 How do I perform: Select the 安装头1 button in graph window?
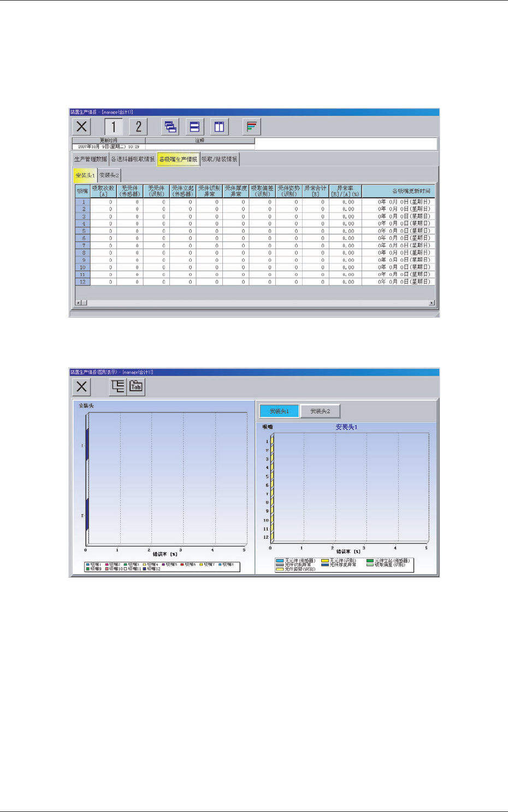279,411
